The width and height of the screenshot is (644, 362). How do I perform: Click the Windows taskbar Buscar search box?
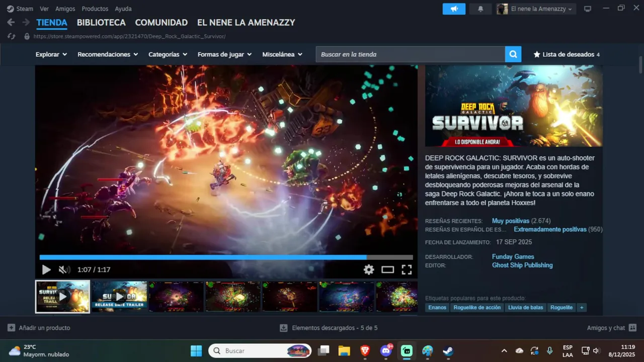click(x=260, y=350)
